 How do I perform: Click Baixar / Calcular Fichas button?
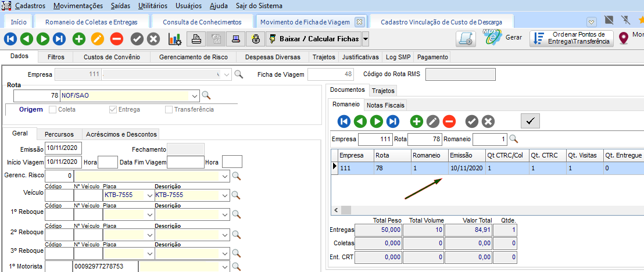coord(313,39)
